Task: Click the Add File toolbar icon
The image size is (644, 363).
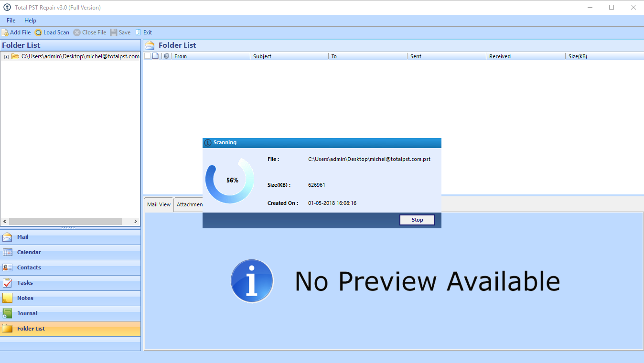Action: click(x=5, y=32)
